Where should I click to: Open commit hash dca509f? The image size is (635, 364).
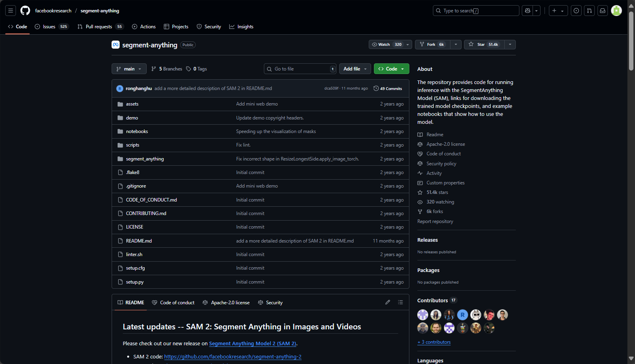pyautogui.click(x=331, y=88)
